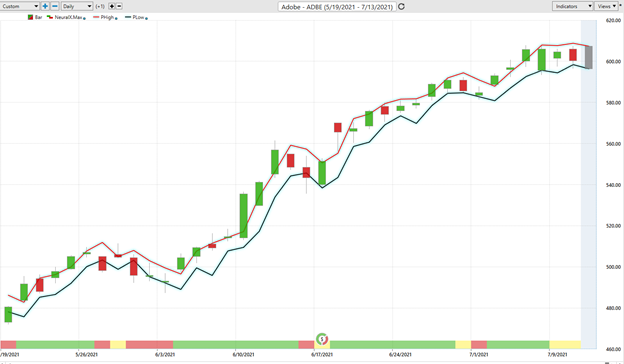Click the blue minus zoom-out button
624x364 pixels.
pyautogui.click(x=55, y=6)
